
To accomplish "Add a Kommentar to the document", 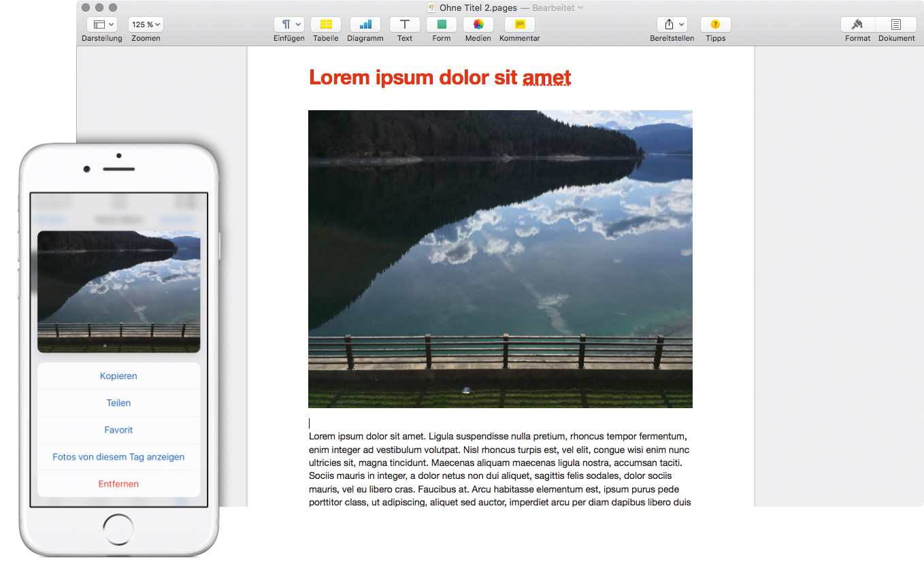I will [x=519, y=24].
